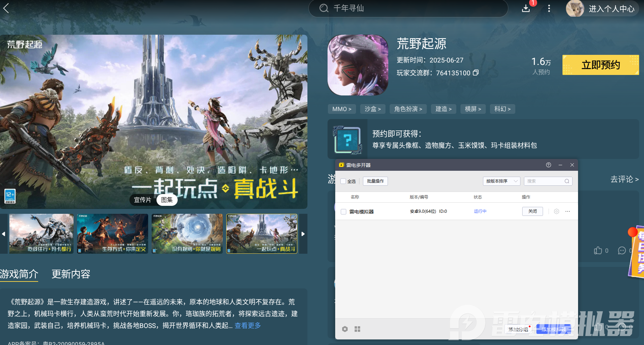The image size is (644, 345).
Task: Switch gallery to 宣传片 view
Action: pyautogui.click(x=143, y=200)
